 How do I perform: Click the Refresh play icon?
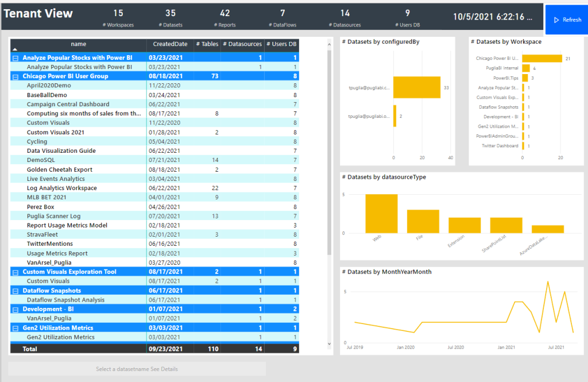click(556, 20)
